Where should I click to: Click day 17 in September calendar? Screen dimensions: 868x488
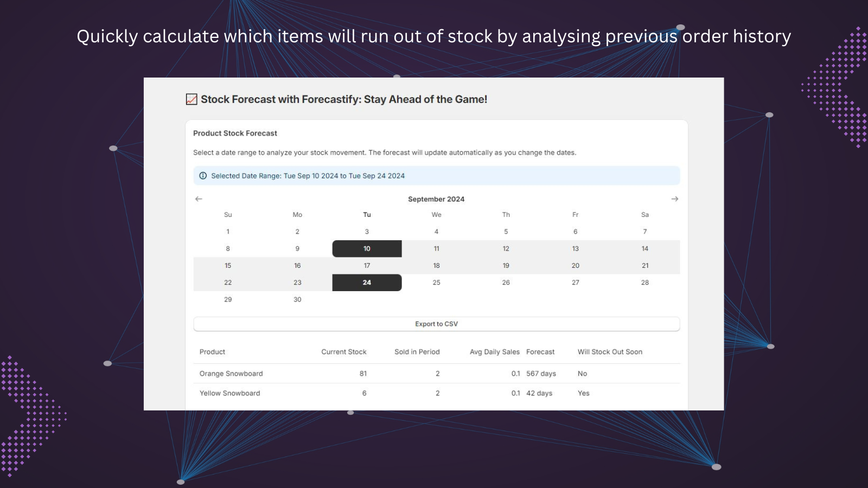tap(367, 266)
